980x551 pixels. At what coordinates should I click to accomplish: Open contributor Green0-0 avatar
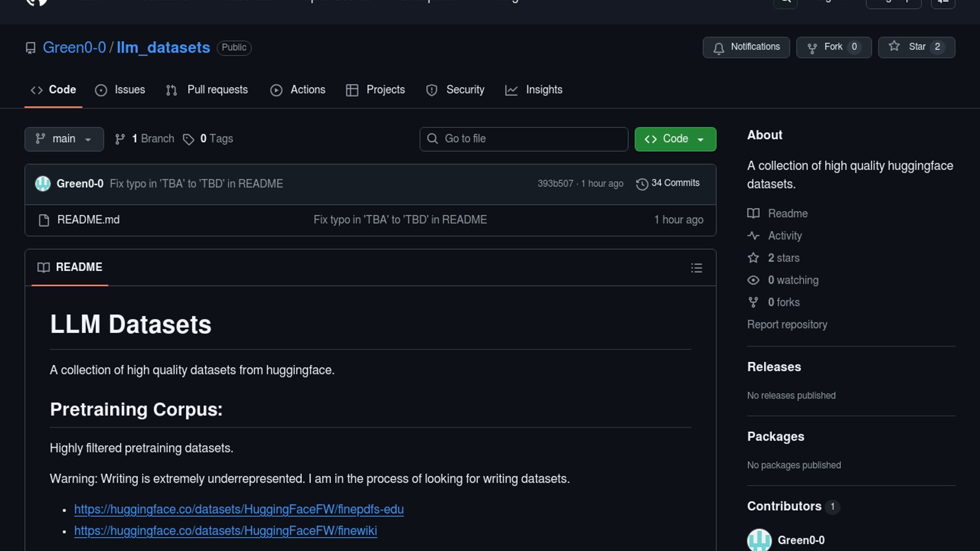click(759, 540)
